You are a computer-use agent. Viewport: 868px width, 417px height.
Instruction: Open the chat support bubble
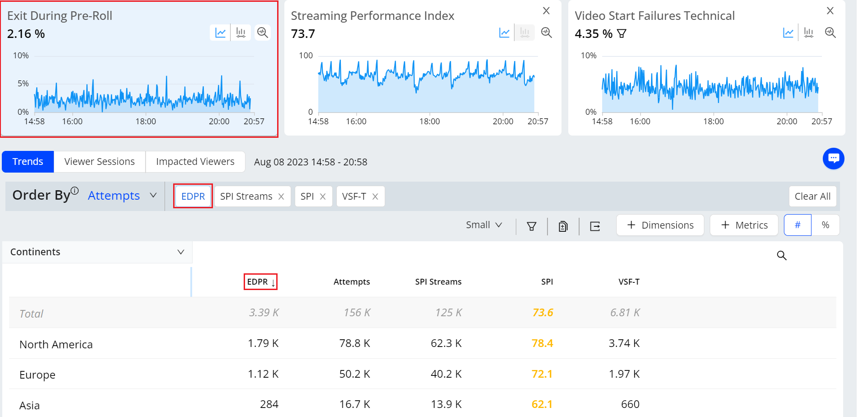(833, 159)
